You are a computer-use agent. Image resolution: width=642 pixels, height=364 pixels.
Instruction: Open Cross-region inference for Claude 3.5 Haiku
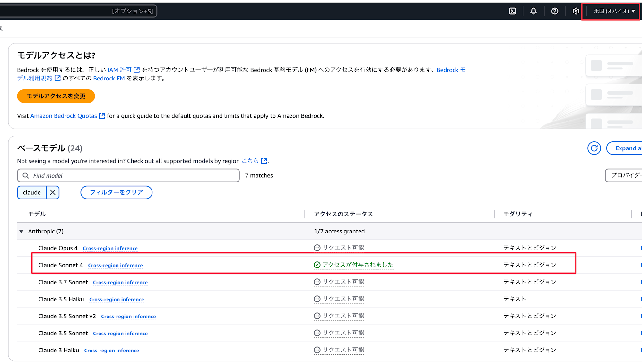(x=117, y=300)
